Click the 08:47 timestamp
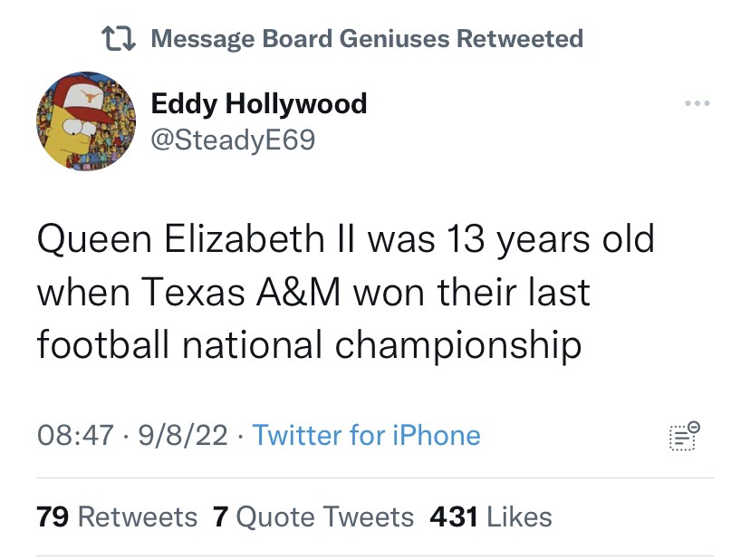Viewport: 750px width, 560px height. 77,436
